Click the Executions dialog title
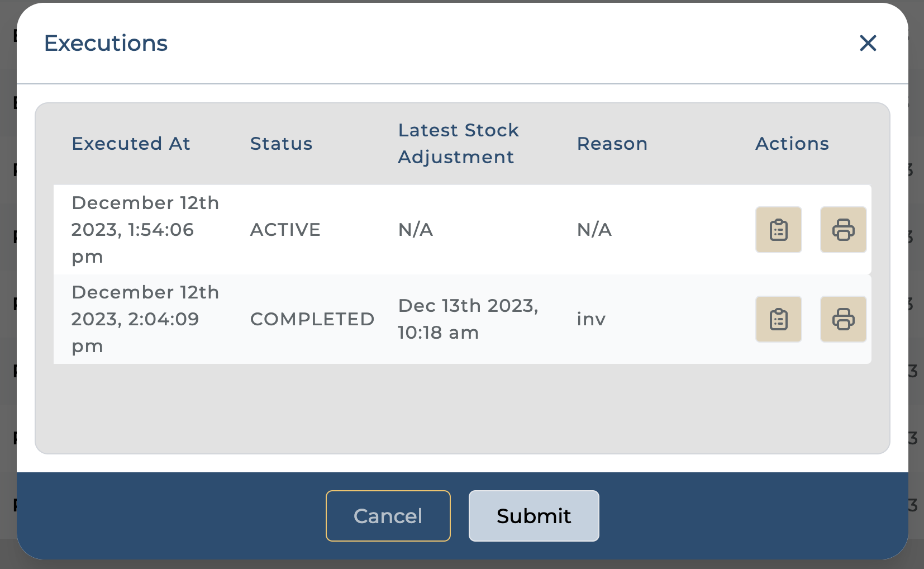Image resolution: width=924 pixels, height=569 pixels. [x=106, y=43]
